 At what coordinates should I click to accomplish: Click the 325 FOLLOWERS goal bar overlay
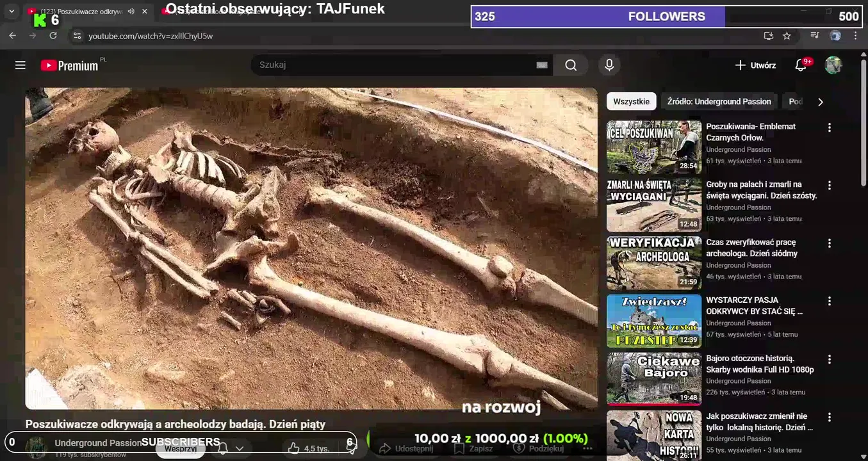666,17
